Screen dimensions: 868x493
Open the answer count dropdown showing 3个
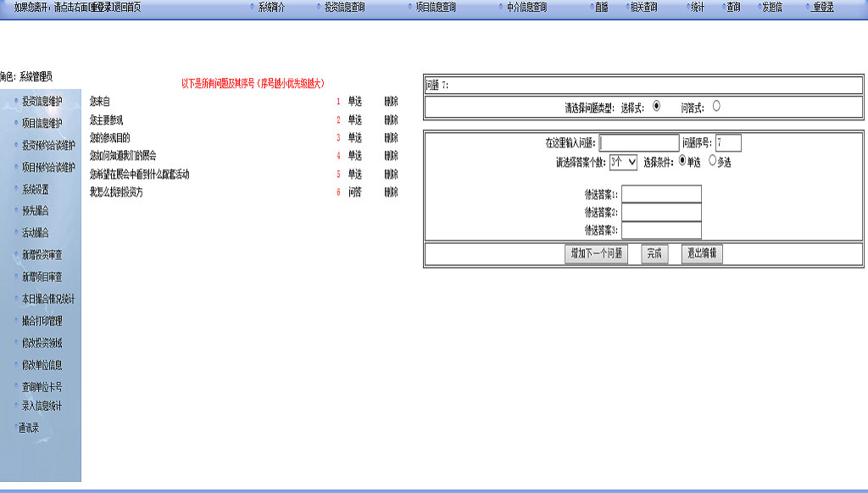pyautogui.click(x=622, y=162)
